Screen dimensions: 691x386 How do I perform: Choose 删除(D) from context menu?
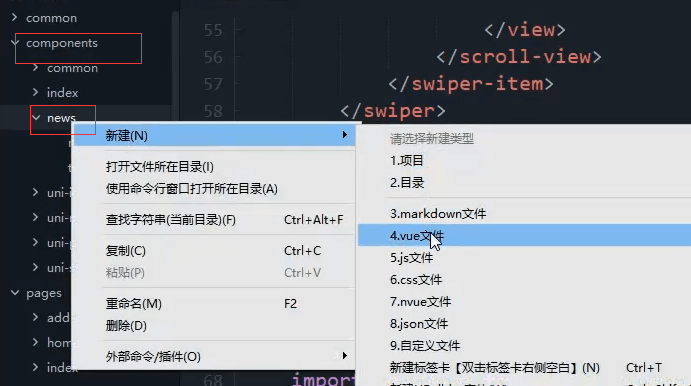pyautogui.click(x=126, y=325)
